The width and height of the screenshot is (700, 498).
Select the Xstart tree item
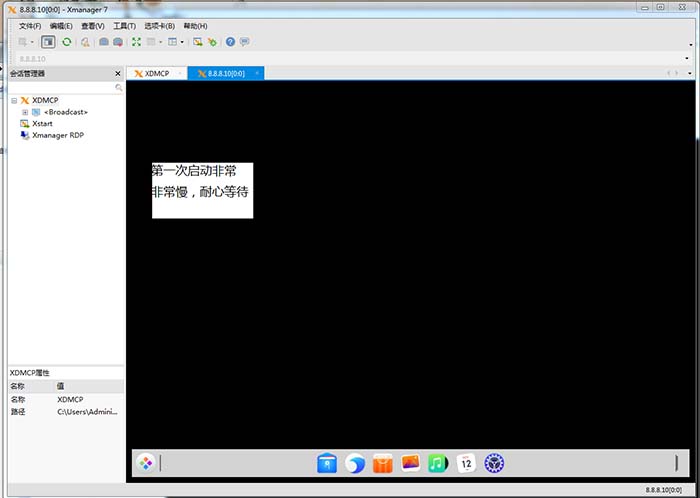point(42,124)
